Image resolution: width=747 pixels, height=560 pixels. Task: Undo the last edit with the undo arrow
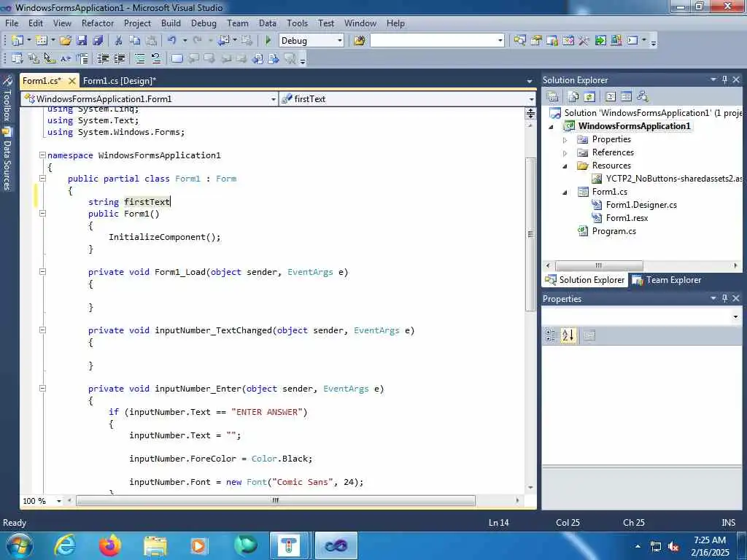172,41
